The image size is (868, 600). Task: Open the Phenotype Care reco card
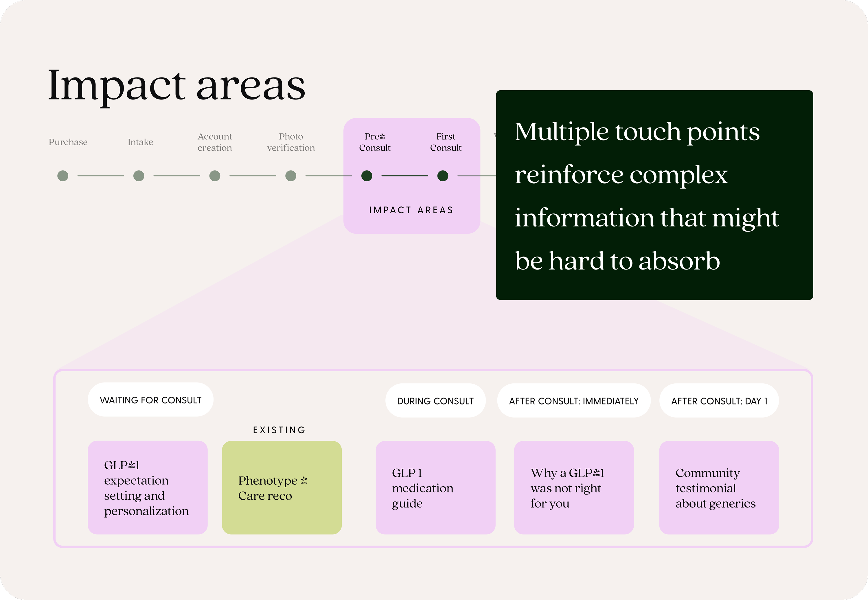coord(282,488)
